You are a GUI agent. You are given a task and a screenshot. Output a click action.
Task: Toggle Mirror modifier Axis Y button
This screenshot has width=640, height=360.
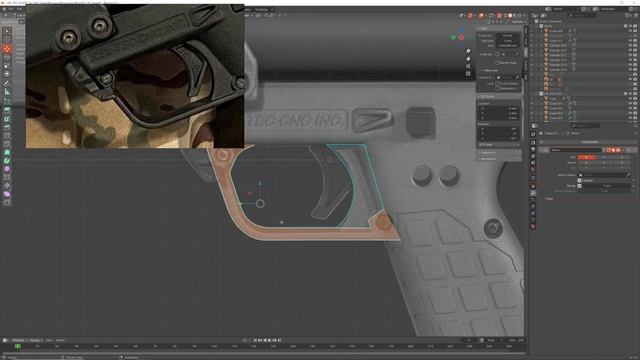pos(604,157)
